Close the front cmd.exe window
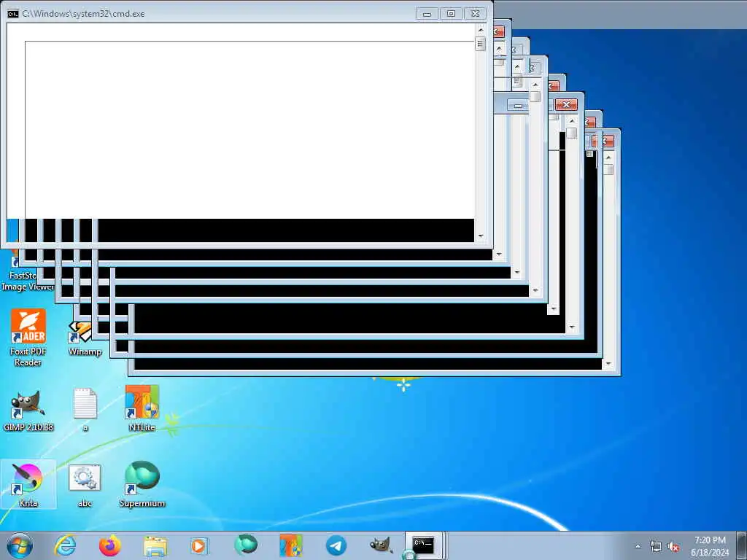Viewport: 747px width, 560px height. click(x=476, y=14)
